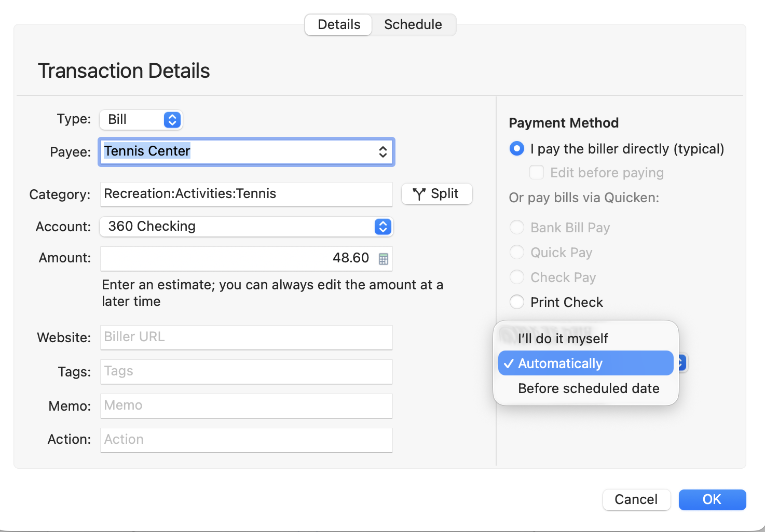Click into the Tags field
Viewport: 765px width, 532px height.
click(246, 371)
